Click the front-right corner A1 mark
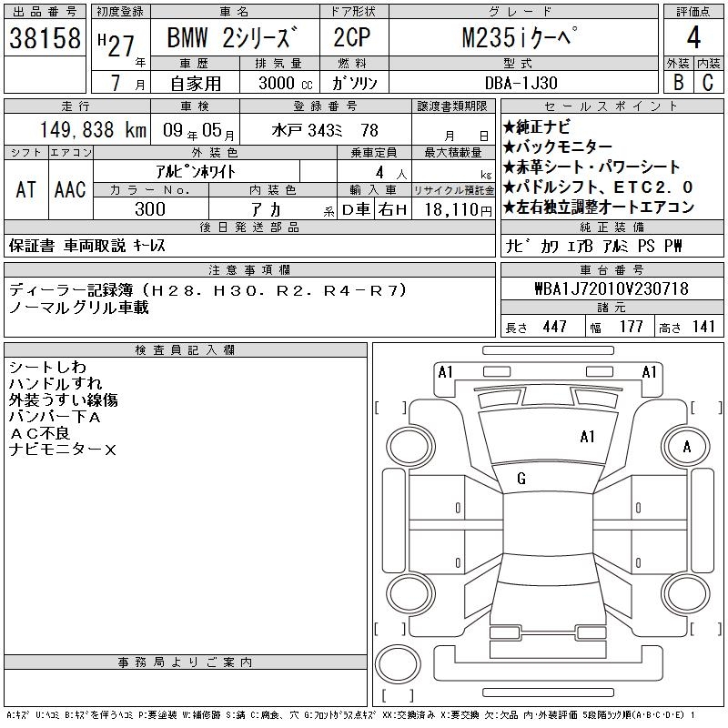This screenshot has width=728, height=728. tap(650, 372)
